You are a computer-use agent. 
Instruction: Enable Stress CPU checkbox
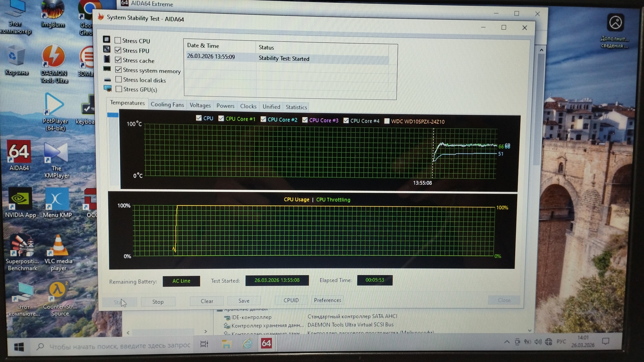click(118, 41)
